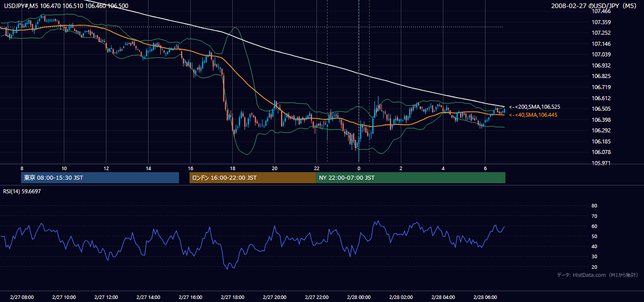Click RSI scale level 20
The height and width of the screenshot is (302, 644).
[594, 267]
